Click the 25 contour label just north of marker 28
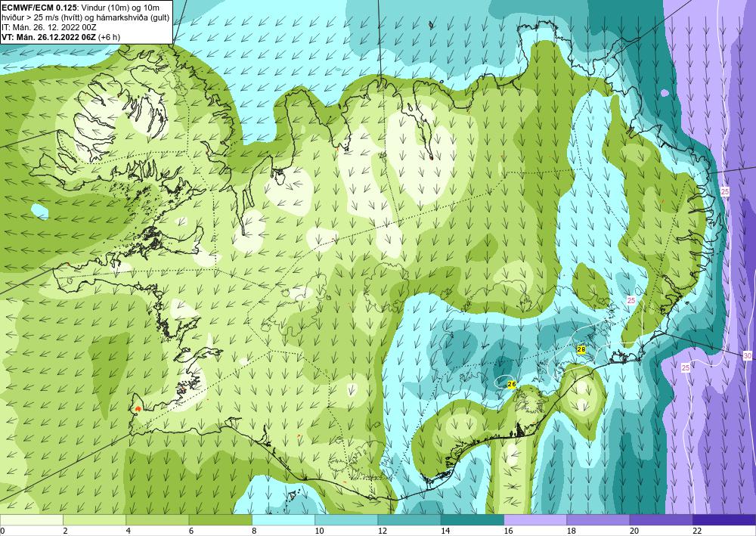 631,300
